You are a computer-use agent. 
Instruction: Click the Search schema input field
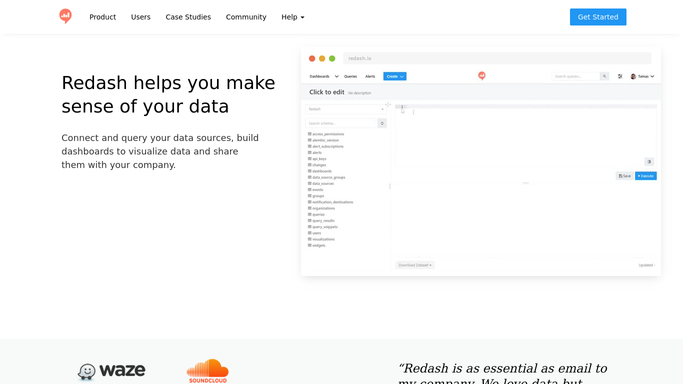pyautogui.click(x=341, y=123)
